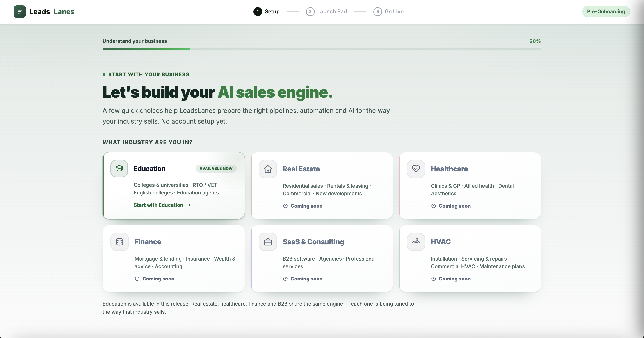Select the Education card title
This screenshot has height=338, width=644.
tap(149, 169)
